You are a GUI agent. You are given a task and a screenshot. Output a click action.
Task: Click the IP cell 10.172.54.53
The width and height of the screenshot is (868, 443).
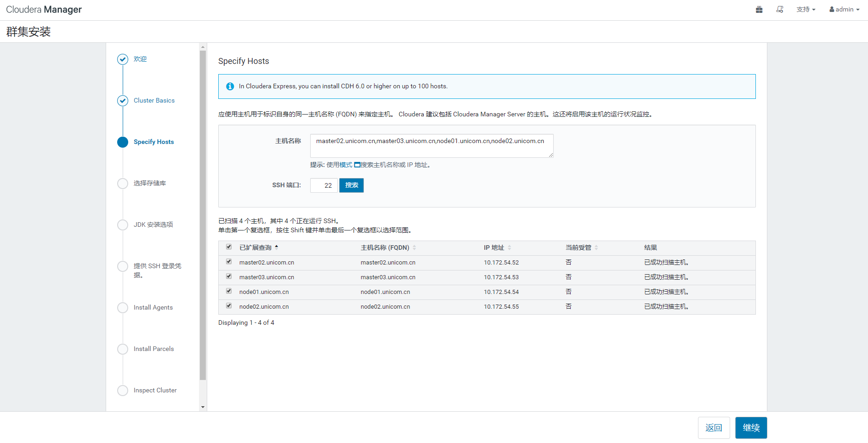point(501,277)
